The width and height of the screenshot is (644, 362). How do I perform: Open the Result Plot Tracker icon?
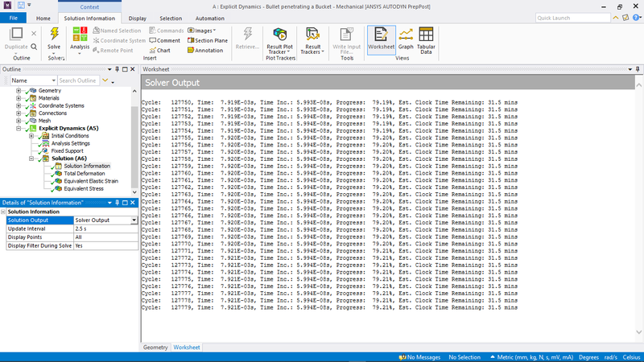pyautogui.click(x=279, y=35)
